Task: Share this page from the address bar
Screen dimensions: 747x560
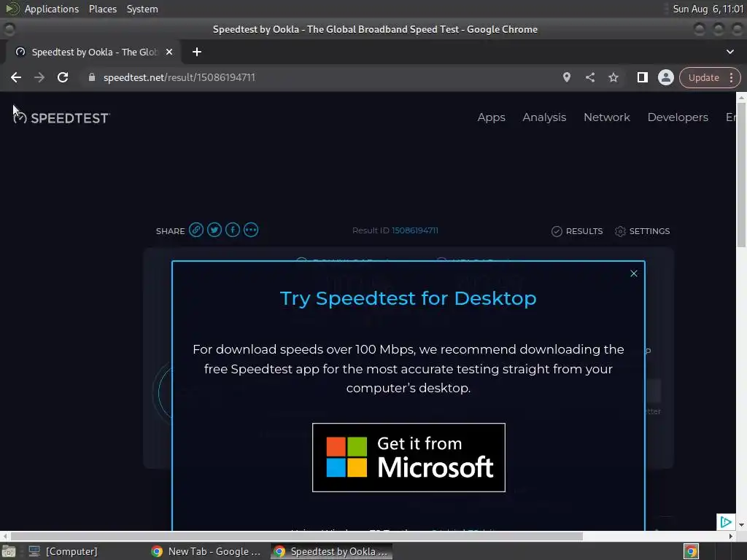Action: click(x=589, y=77)
